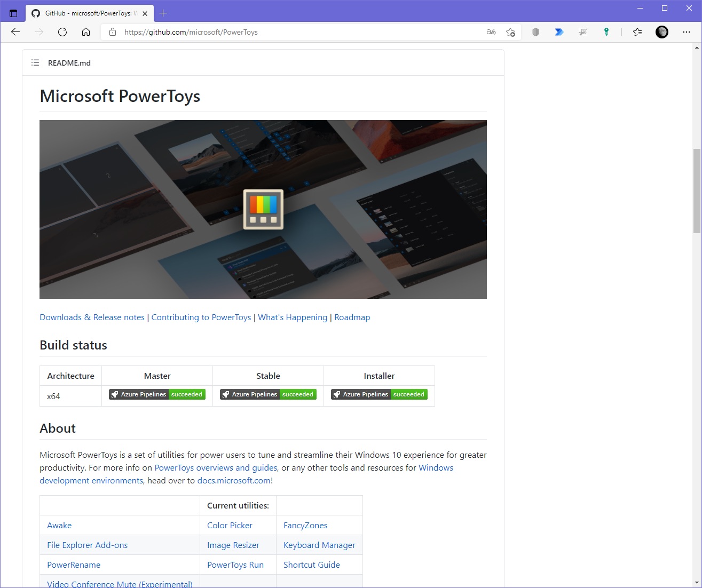This screenshot has height=588, width=702.
Task: Open the What's Happening link
Action: (x=293, y=317)
